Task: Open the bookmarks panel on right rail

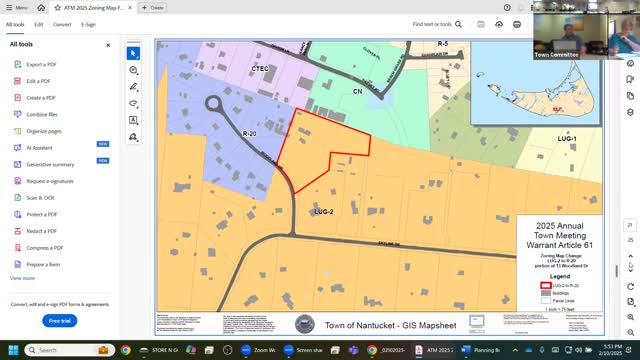Action: [x=630, y=79]
